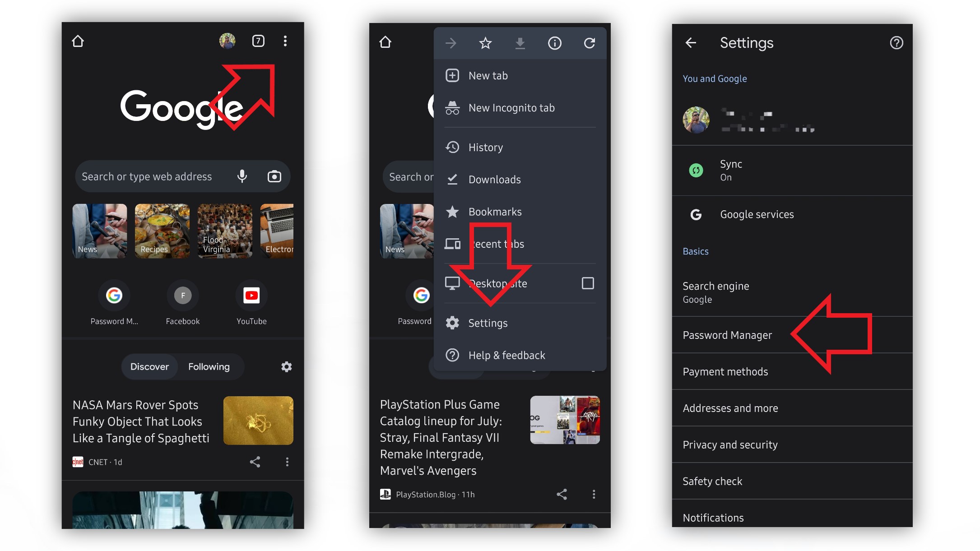Expand Privacy and security section
Image resolution: width=980 pixels, height=551 pixels.
(729, 445)
